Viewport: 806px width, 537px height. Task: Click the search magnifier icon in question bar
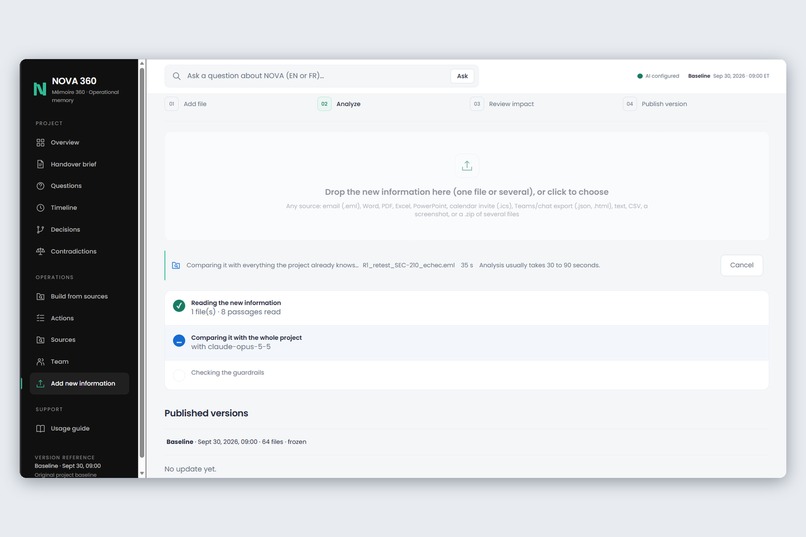(176, 76)
